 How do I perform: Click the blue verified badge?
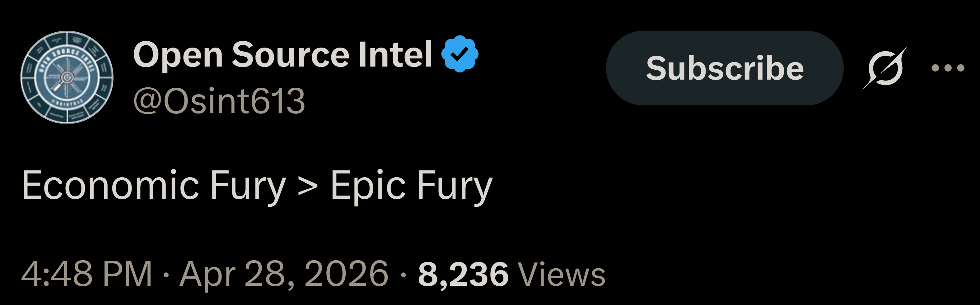click(x=460, y=53)
